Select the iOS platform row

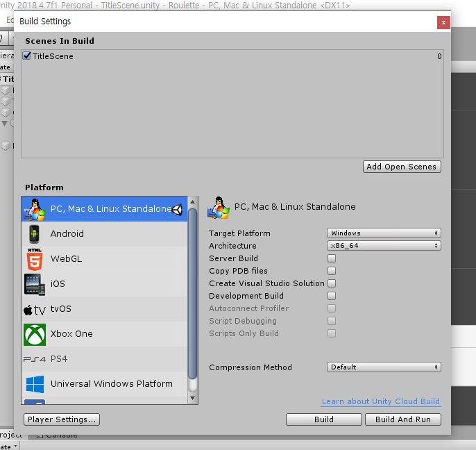(x=104, y=284)
